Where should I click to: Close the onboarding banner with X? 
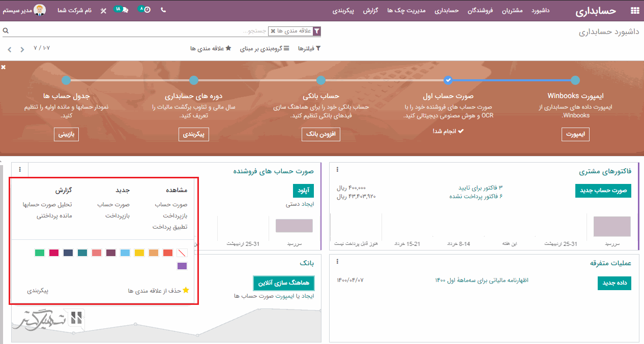(x=4, y=67)
